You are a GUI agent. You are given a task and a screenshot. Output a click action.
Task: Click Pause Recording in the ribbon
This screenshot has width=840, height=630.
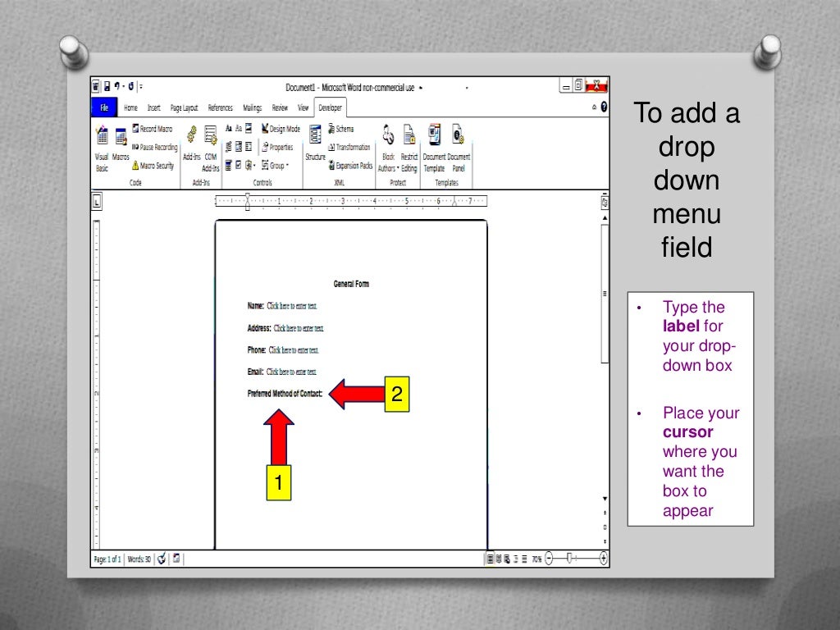[x=154, y=147]
